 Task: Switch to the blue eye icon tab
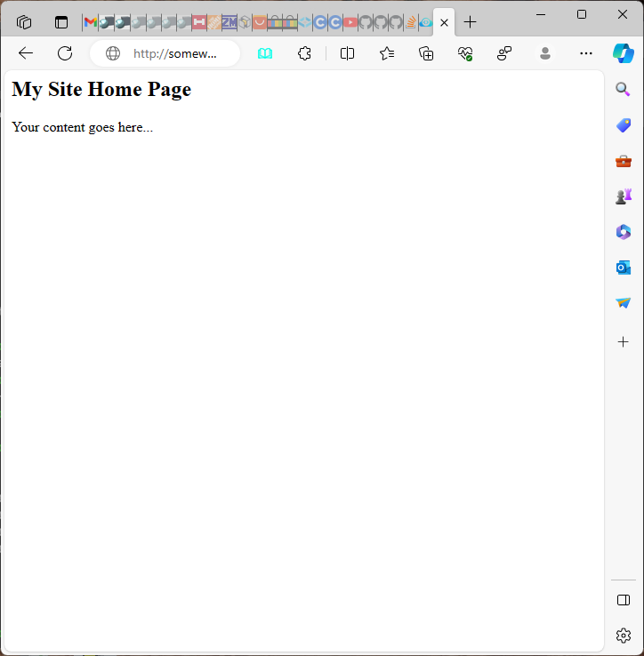click(425, 22)
